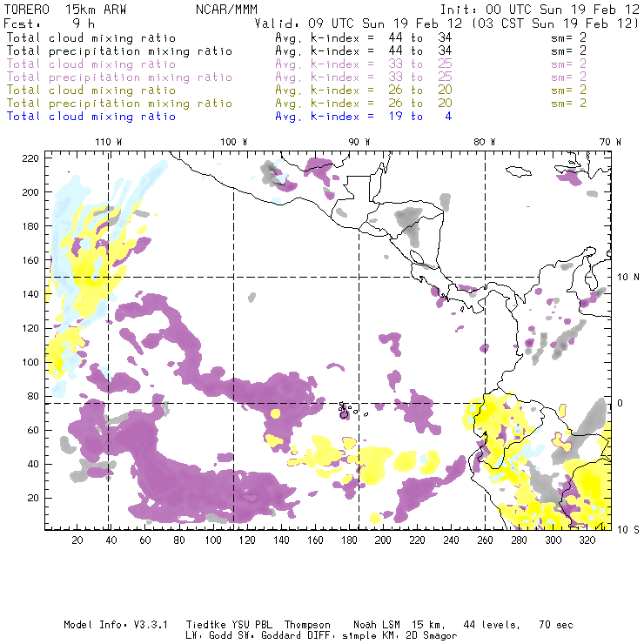Click '2D Smagor' in the footer's second line

point(432,636)
